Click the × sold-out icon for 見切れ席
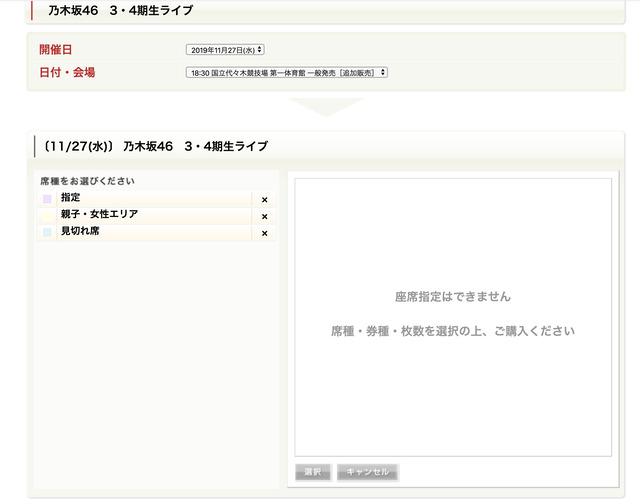This screenshot has height=504, width=640. [264, 233]
